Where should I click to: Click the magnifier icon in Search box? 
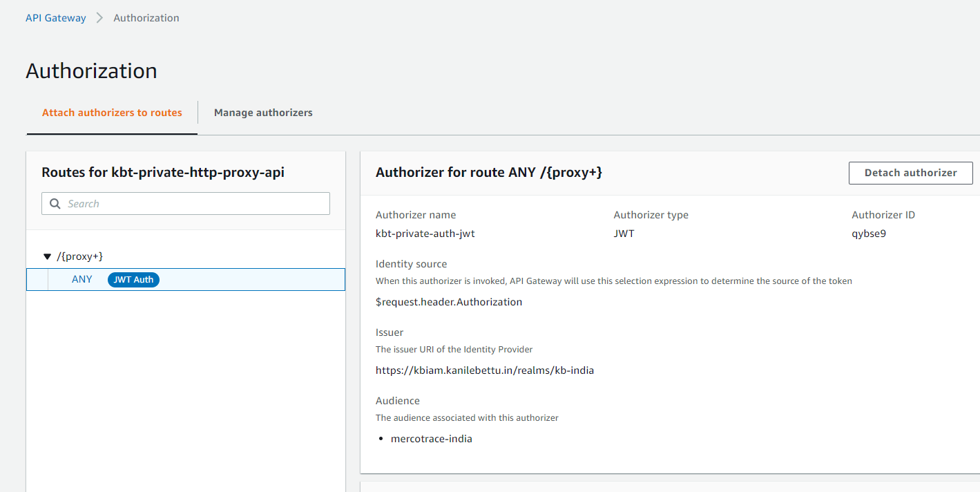click(55, 204)
